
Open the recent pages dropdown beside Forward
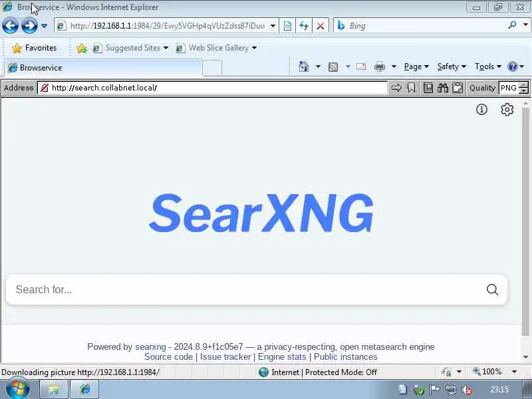(x=44, y=26)
